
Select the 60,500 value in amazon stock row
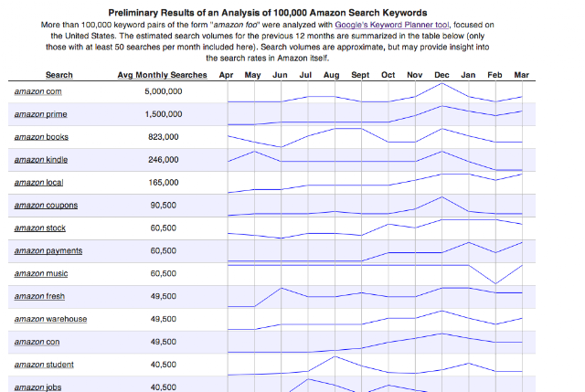click(x=164, y=228)
